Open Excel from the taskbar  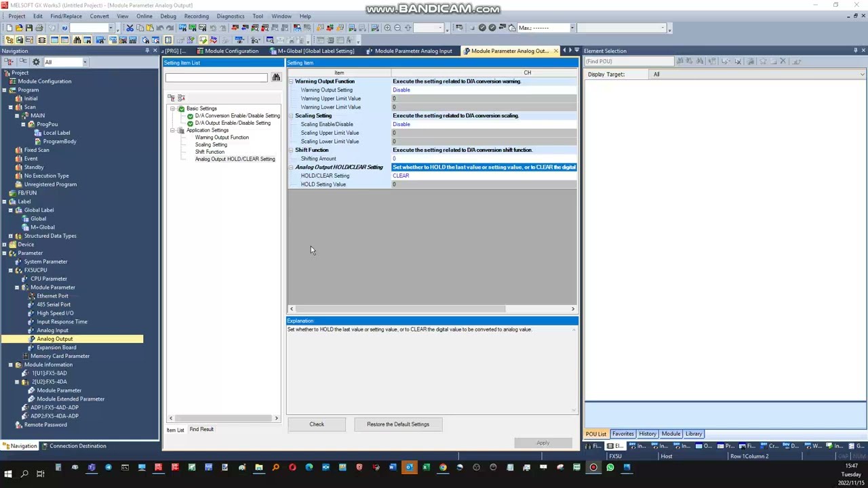click(x=426, y=467)
